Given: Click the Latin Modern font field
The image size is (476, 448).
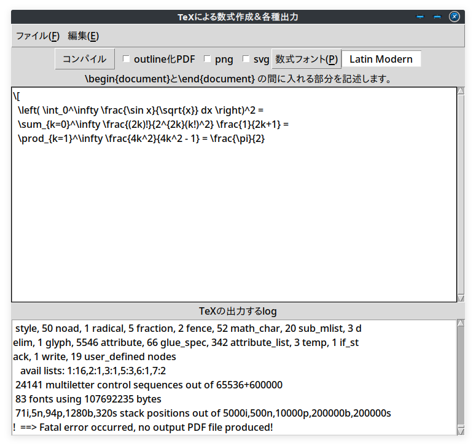Looking at the screenshot, I should [x=381, y=59].
